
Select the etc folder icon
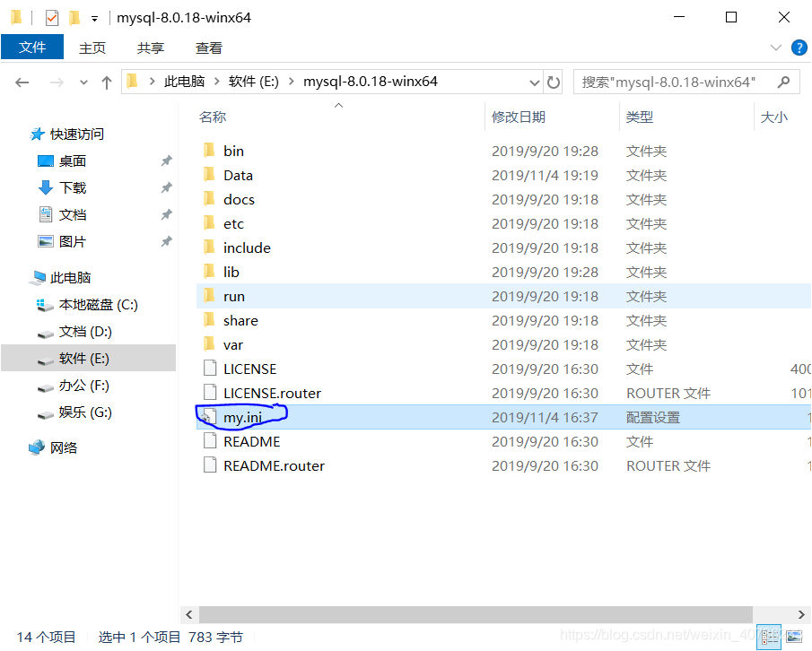coord(209,223)
